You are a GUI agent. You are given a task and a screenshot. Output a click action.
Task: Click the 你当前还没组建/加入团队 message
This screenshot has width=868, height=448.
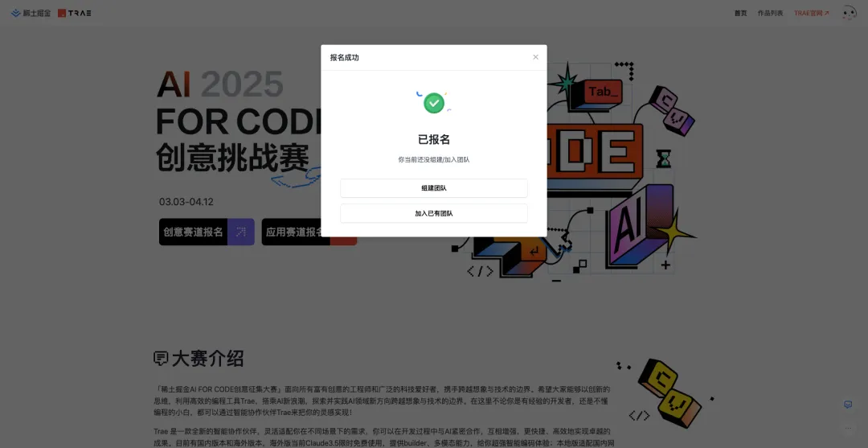tap(434, 159)
